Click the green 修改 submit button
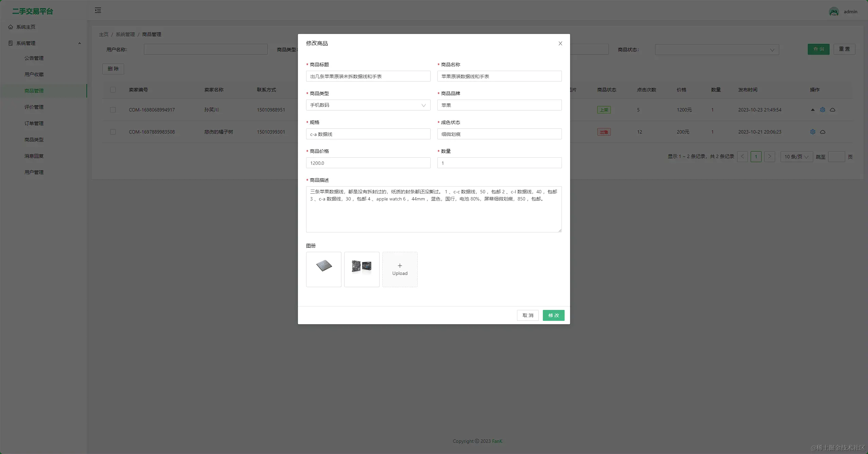The image size is (868, 454). tap(553, 315)
